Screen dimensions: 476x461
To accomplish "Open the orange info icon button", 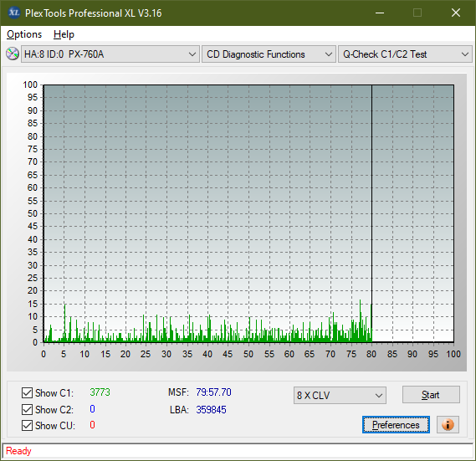I will pos(448,424).
